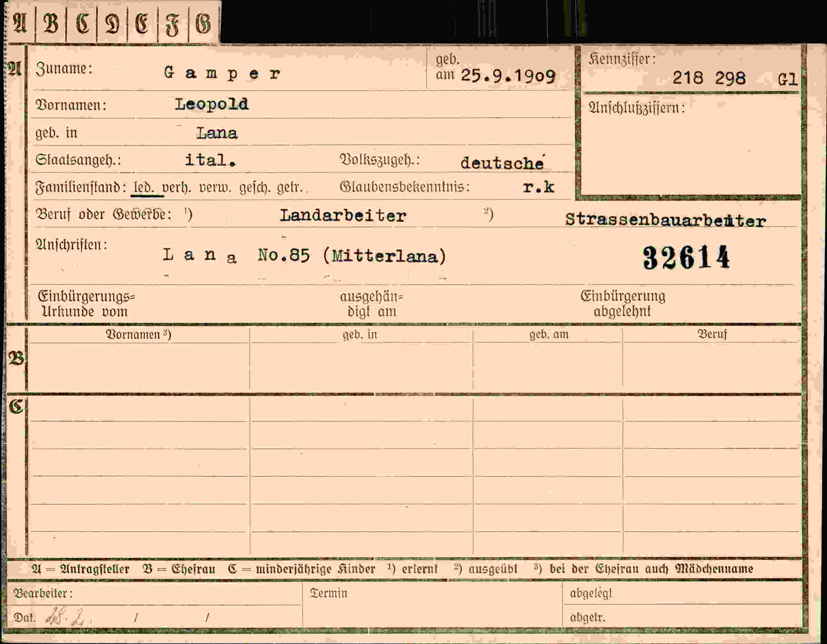
Task: Click the 'Einbürgerungs-Urkunde vom' label
Action: pos(86,304)
